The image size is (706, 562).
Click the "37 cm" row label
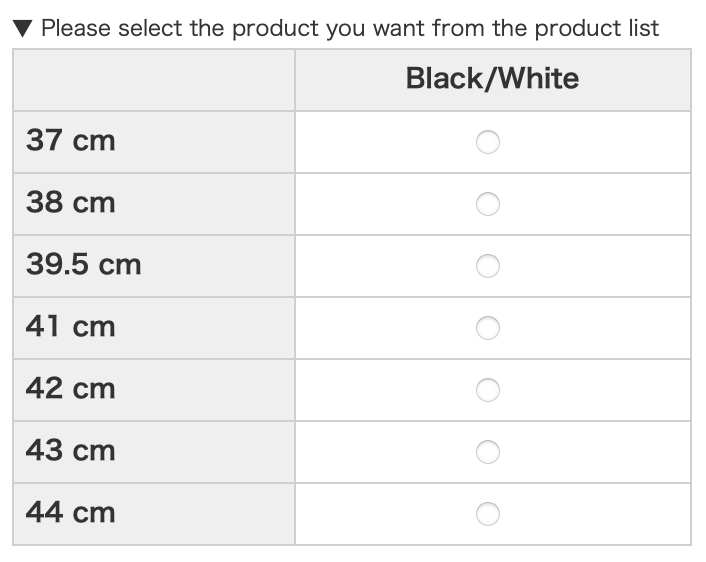click(71, 141)
